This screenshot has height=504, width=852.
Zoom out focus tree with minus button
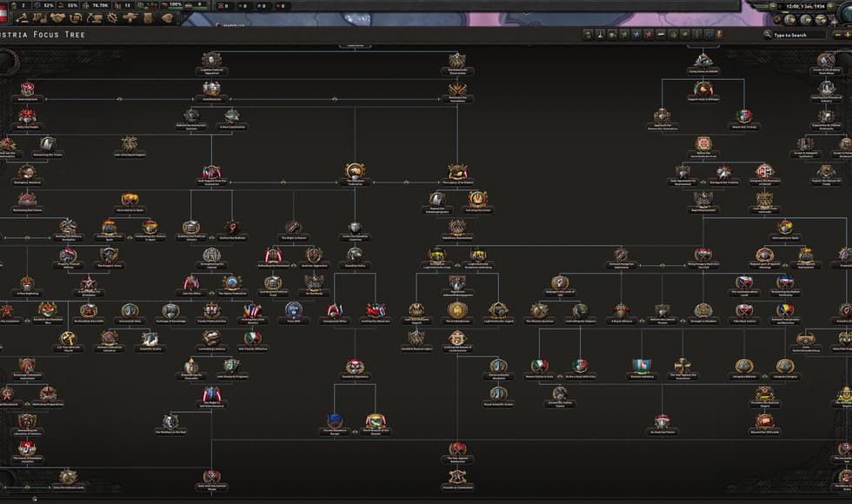click(x=836, y=35)
